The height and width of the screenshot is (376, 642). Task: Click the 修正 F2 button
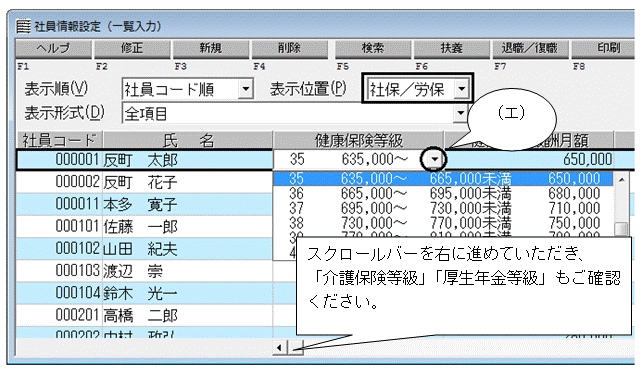tap(132, 49)
